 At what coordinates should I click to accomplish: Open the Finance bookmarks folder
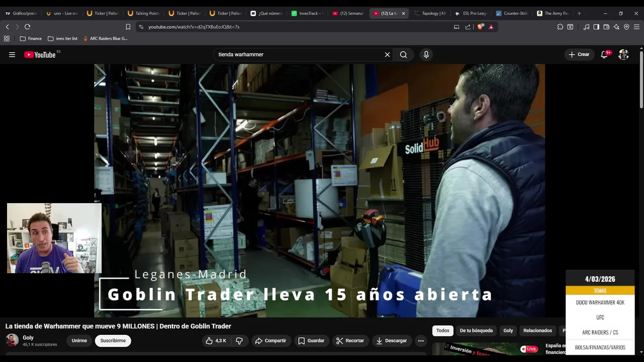pyautogui.click(x=31, y=38)
